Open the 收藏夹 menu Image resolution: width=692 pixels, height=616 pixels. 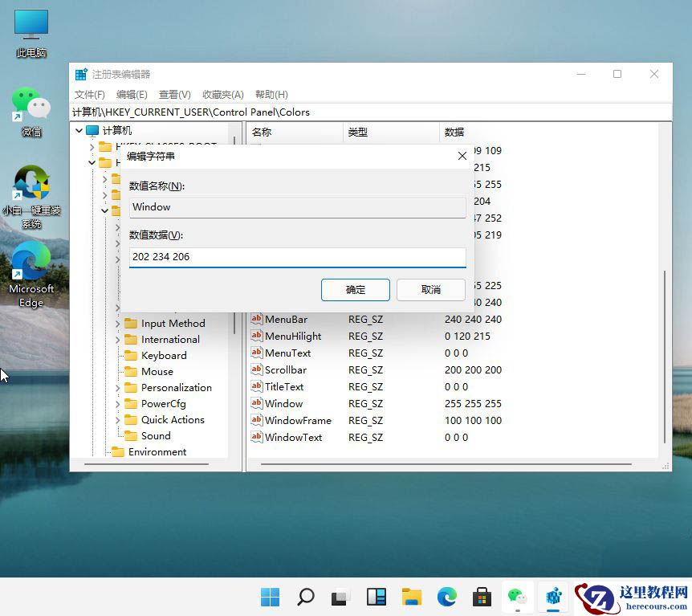point(222,94)
